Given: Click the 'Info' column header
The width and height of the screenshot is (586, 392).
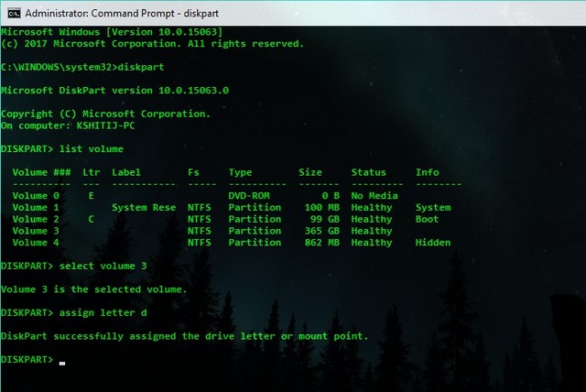Looking at the screenshot, I should (428, 172).
